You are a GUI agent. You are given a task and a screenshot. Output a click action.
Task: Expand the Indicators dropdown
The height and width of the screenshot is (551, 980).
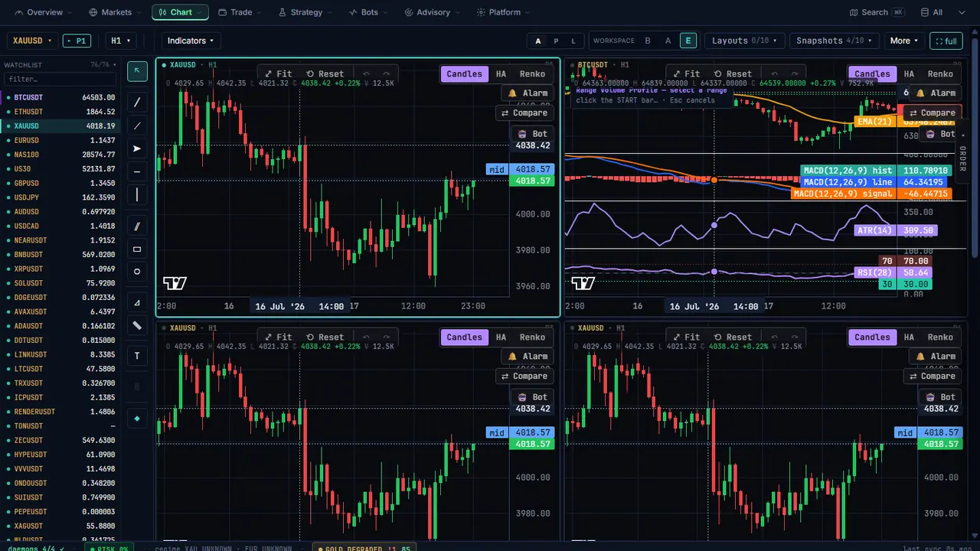190,41
